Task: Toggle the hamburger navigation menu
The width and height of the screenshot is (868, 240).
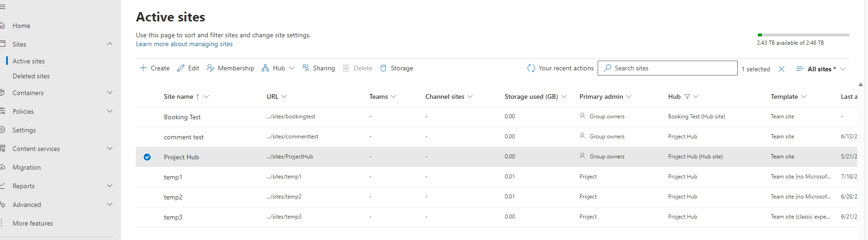Action: click(x=2, y=7)
